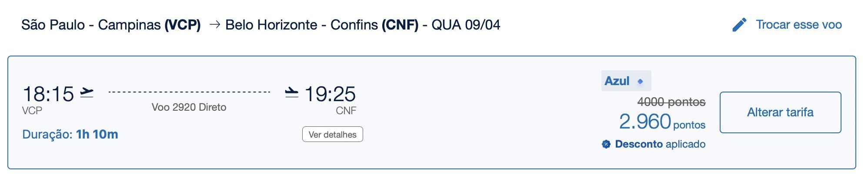Open the Trocar esse voo link
This screenshot has width=868, height=178.
click(799, 25)
